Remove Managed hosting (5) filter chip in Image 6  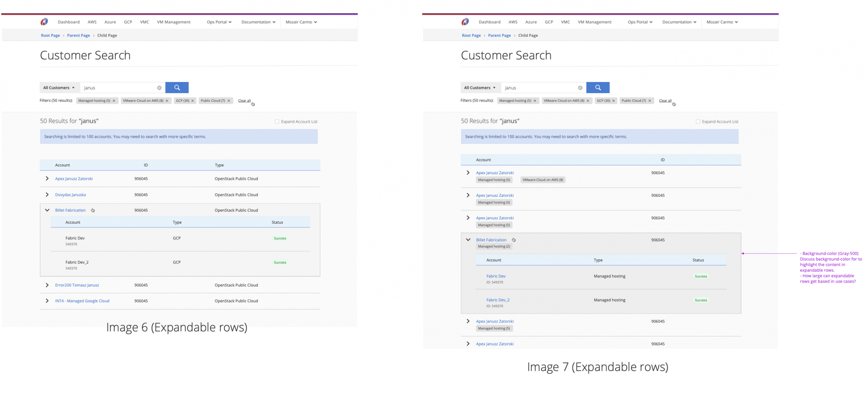[114, 101]
